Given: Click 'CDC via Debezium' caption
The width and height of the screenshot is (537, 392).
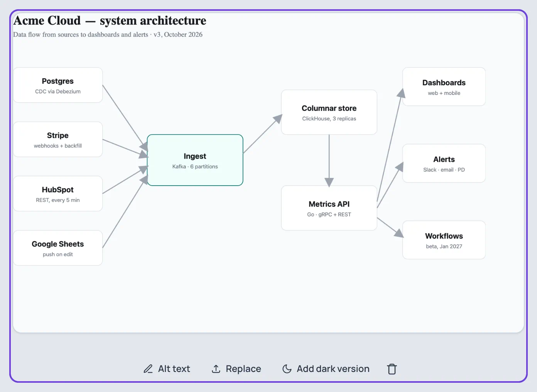Looking at the screenshot, I should [58, 91].
